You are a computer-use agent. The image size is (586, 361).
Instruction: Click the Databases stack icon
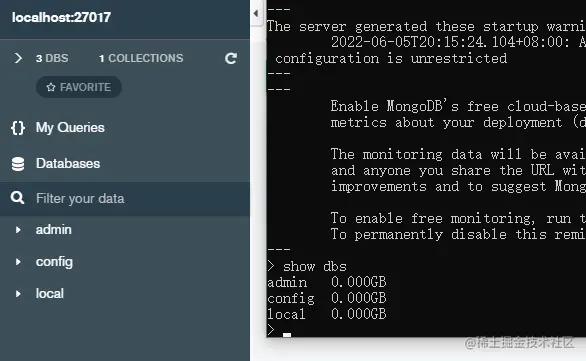pyautogui.click(x=18, y=164)
